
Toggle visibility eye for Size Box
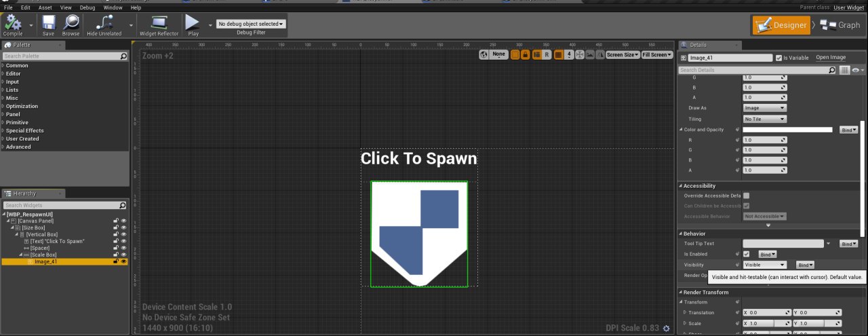point(123,227)
